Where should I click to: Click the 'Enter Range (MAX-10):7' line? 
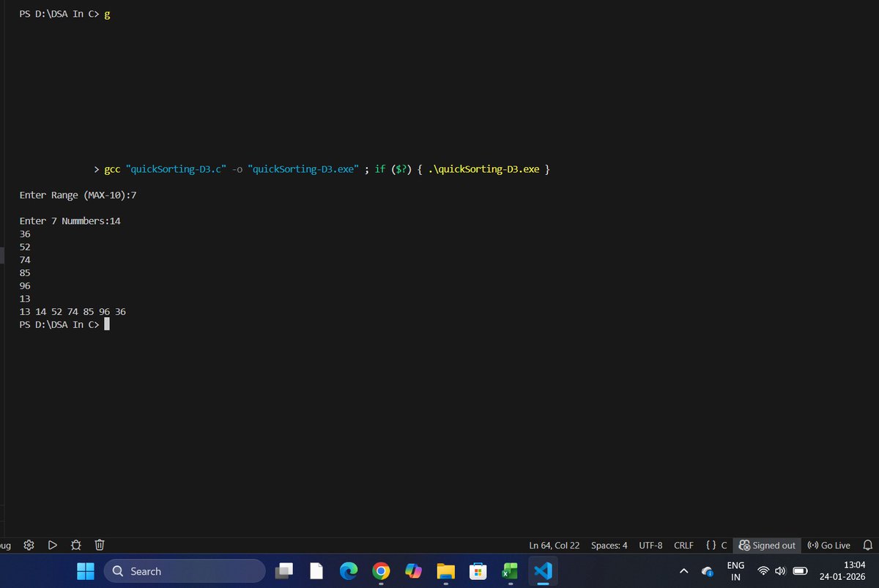[x=78, y=196]
